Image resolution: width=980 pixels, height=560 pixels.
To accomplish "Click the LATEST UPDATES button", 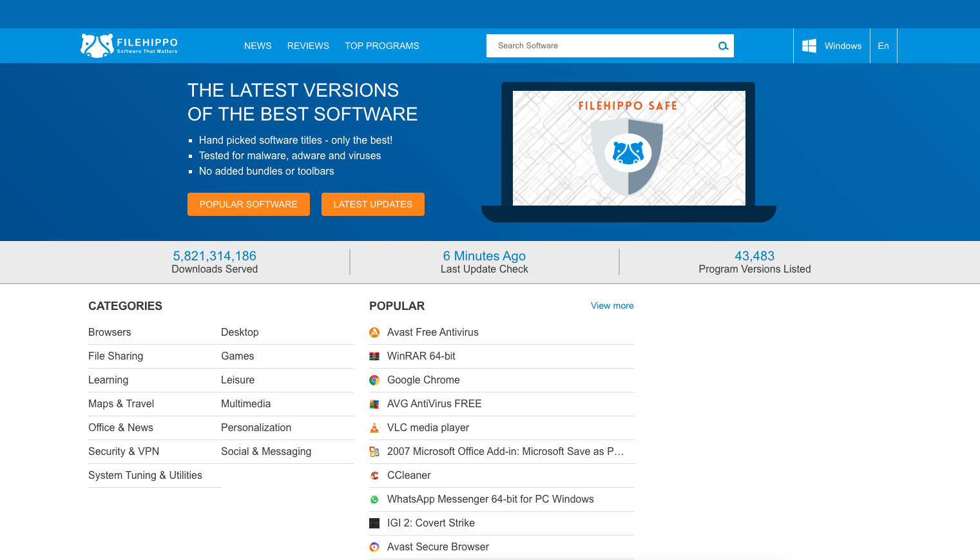I will (x=373, y=204).
